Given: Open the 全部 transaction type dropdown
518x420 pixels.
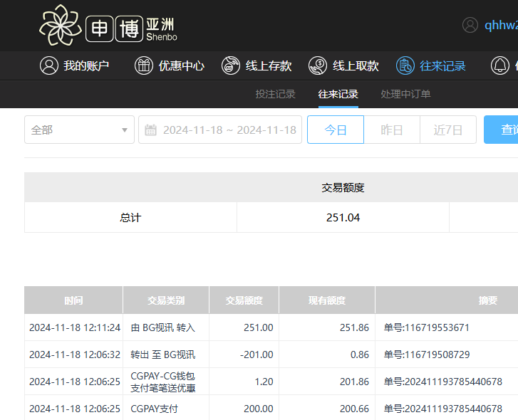Looking at the screenshot, I should (x=79, y=130).
